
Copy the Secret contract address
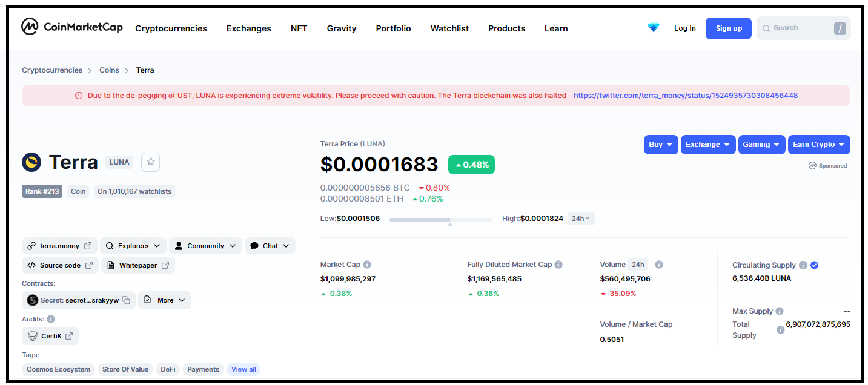126,300
